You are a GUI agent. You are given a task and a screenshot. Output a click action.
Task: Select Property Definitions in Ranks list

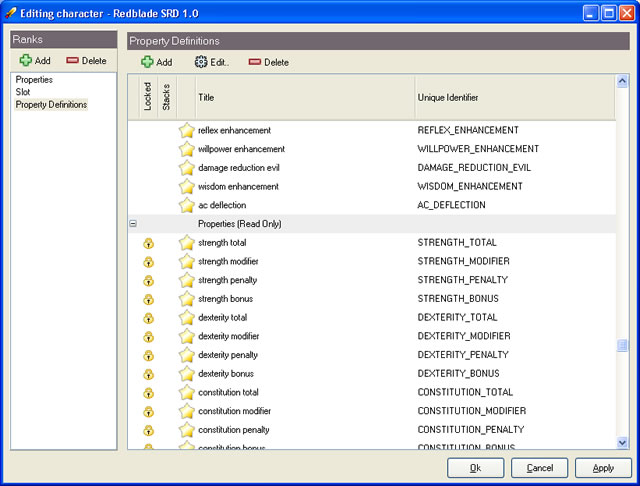pyautogui.click(x=51, y=104)
